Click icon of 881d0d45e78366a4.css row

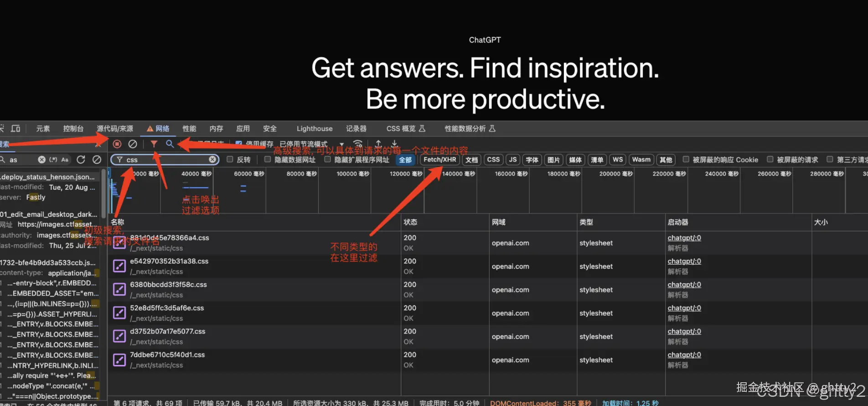click(119, 243)
